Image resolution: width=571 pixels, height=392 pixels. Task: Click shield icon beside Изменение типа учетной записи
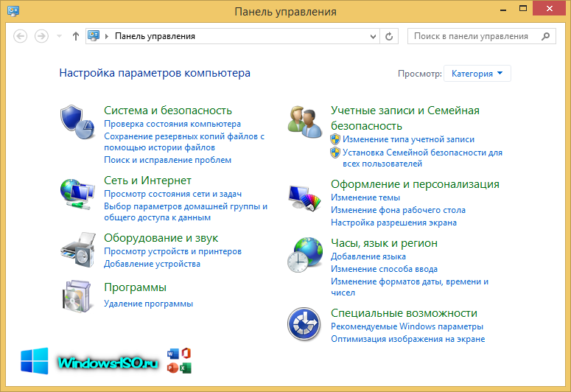pyautogui.click(x=335, y=139)
